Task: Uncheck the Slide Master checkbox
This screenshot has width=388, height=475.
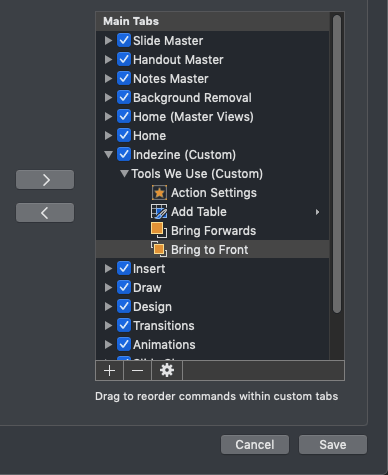Action: (x=124, y=40)
